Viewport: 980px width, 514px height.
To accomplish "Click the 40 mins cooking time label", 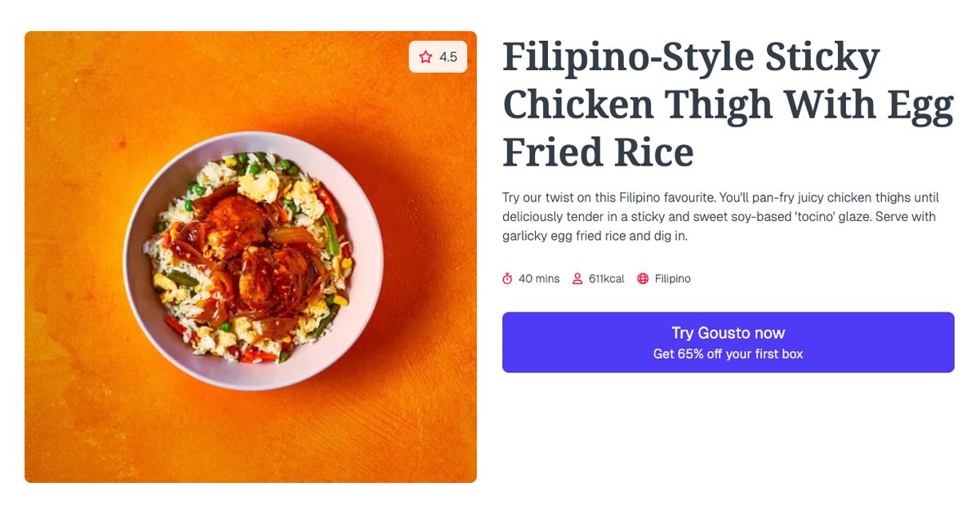I will click(x=538, y=278).
